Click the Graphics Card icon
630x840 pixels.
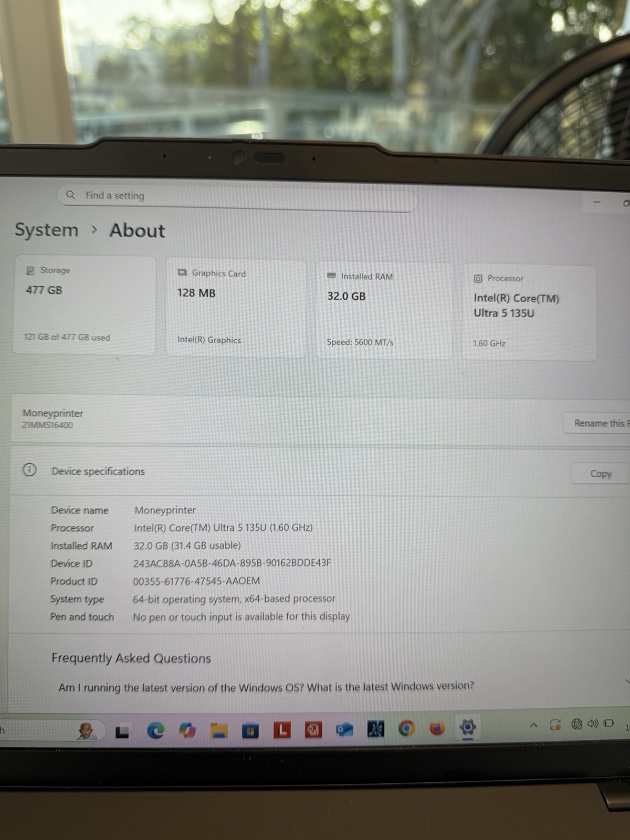click(182, 273)
